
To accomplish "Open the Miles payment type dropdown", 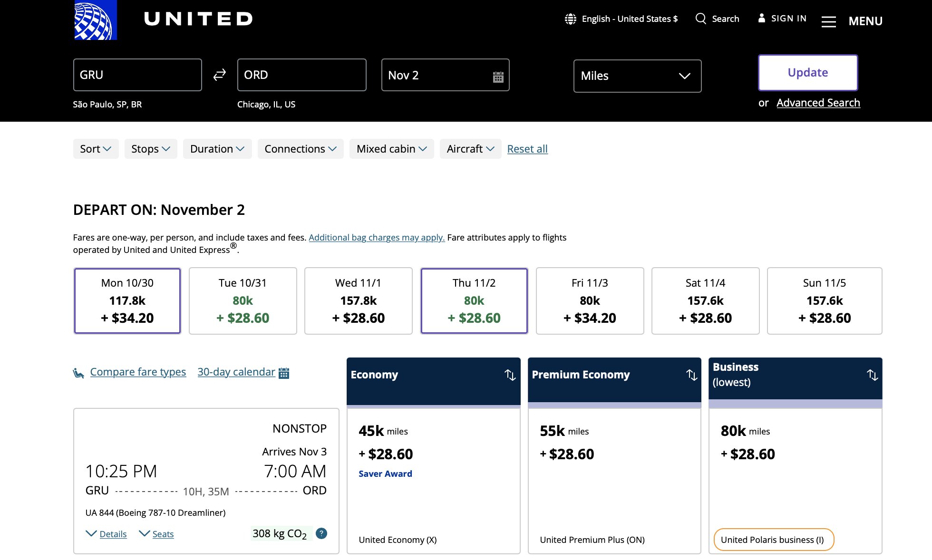I will [x=637, y=76].
